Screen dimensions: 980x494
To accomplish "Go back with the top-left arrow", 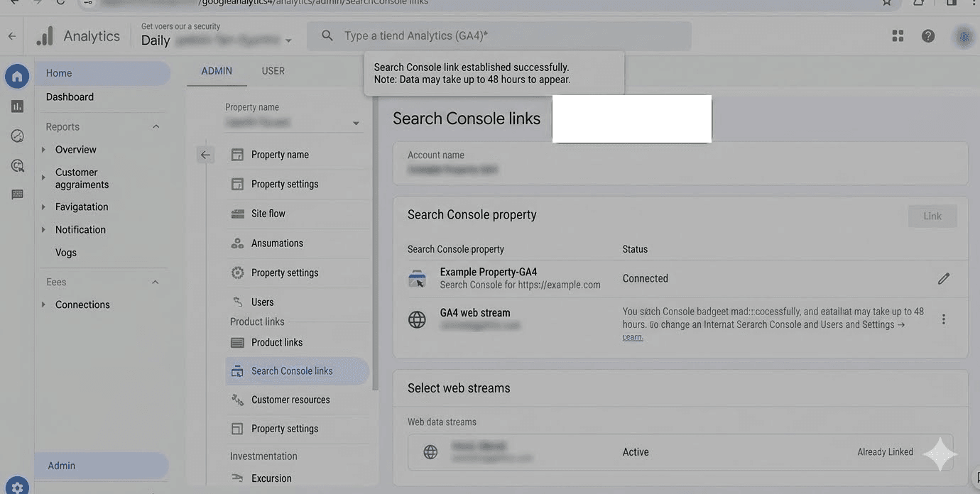I will pyautogui.click(x=11, y=35).
